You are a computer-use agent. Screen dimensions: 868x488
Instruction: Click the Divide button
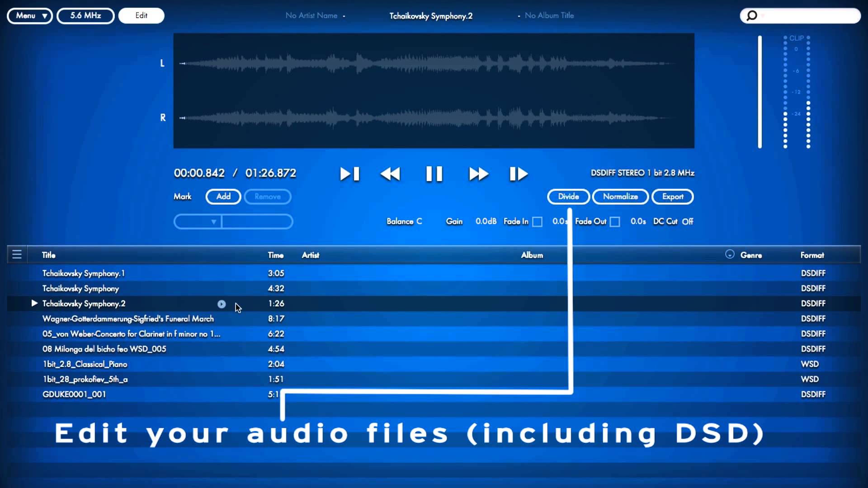point(568,197)
